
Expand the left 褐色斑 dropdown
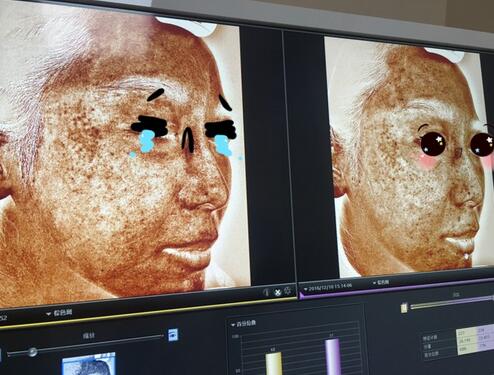tap(59, 313)
